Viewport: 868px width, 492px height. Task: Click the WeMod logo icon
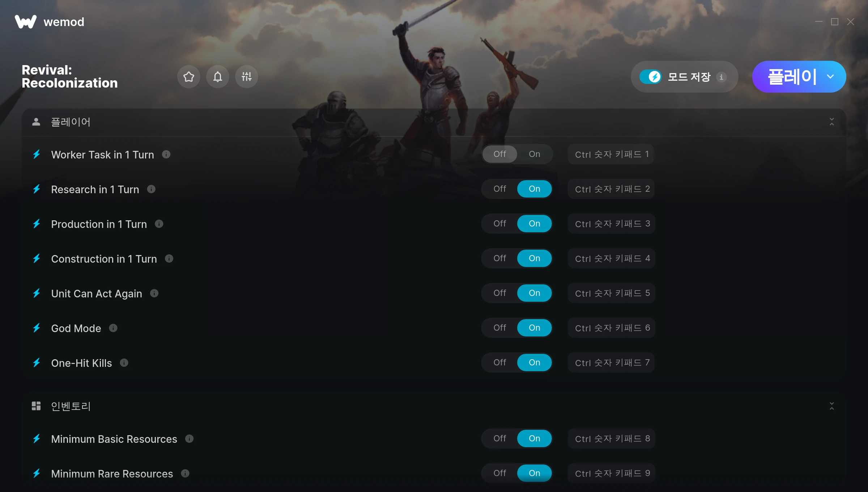(26, 22)
